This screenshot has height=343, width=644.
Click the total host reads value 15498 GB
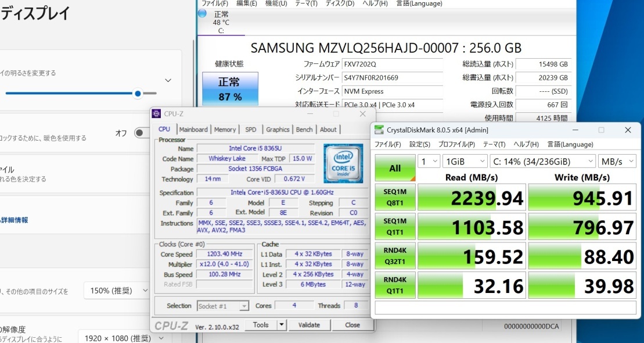pos(544,64)
